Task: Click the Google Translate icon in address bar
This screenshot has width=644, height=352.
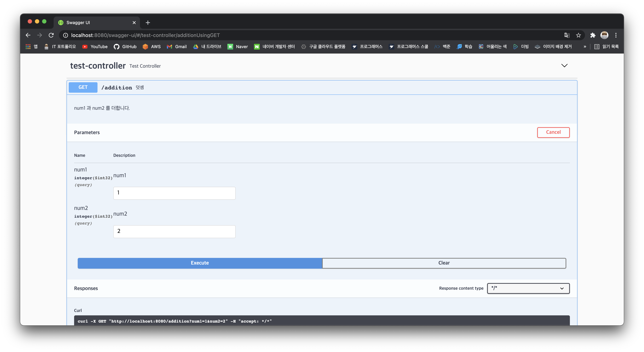Action: click(567, 35)
